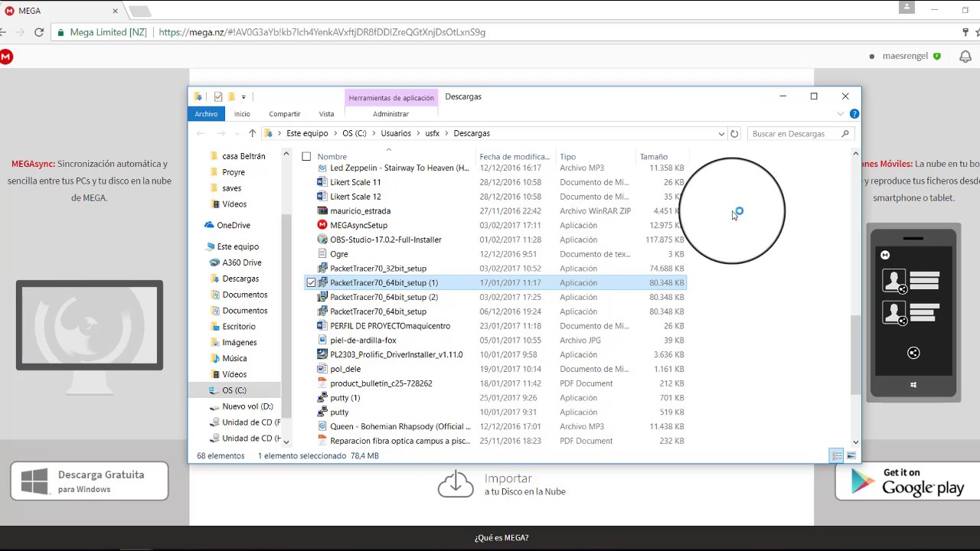Switch to the Compartir ribbon tab

(x=285, y=114)
